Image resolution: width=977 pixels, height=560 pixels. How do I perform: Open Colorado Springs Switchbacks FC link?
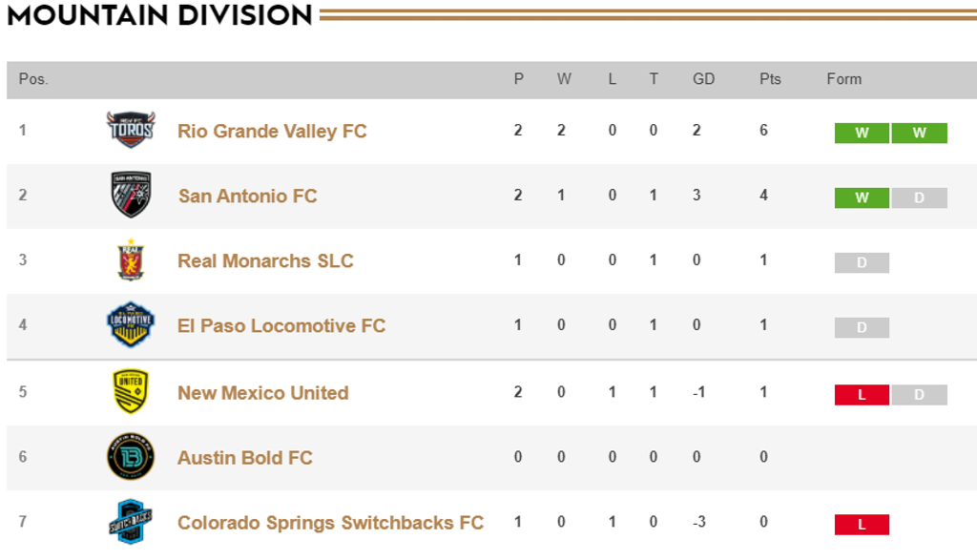[331, 522]
